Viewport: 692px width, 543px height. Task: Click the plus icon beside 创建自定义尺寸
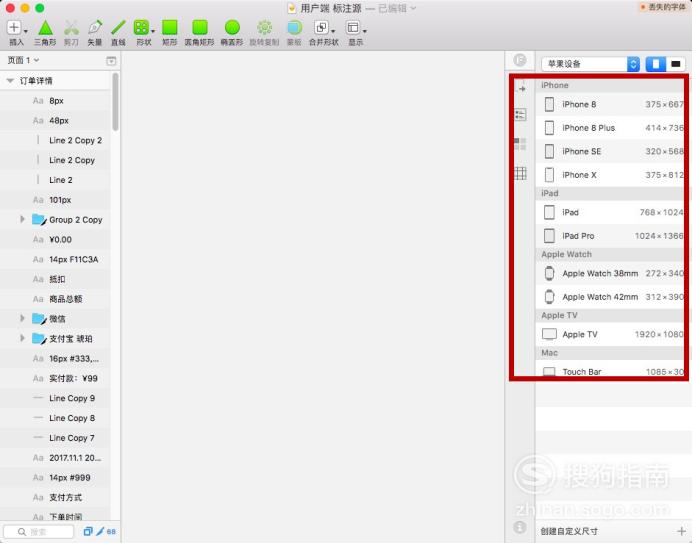[681, 531]
